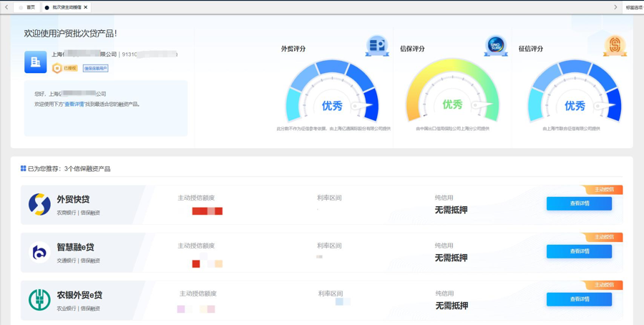Viewport: 644px width, 325px height.
Task: Navigate tabs left with the arrow
Action: [x=6, y=7]
